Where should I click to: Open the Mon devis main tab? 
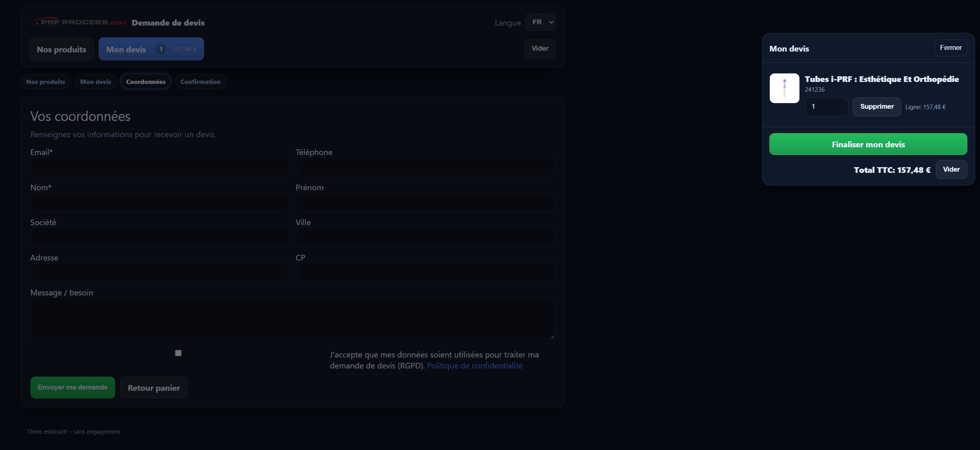click(151, 49)
